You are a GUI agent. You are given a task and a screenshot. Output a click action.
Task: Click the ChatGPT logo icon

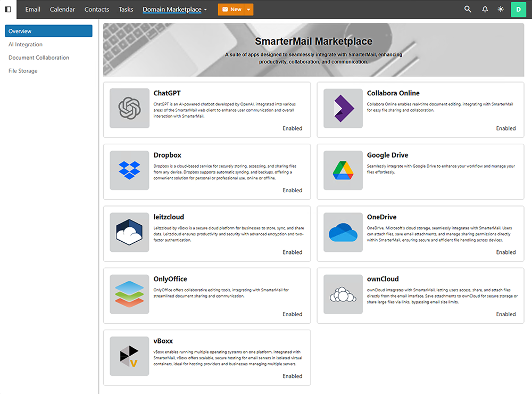[129, 108]
